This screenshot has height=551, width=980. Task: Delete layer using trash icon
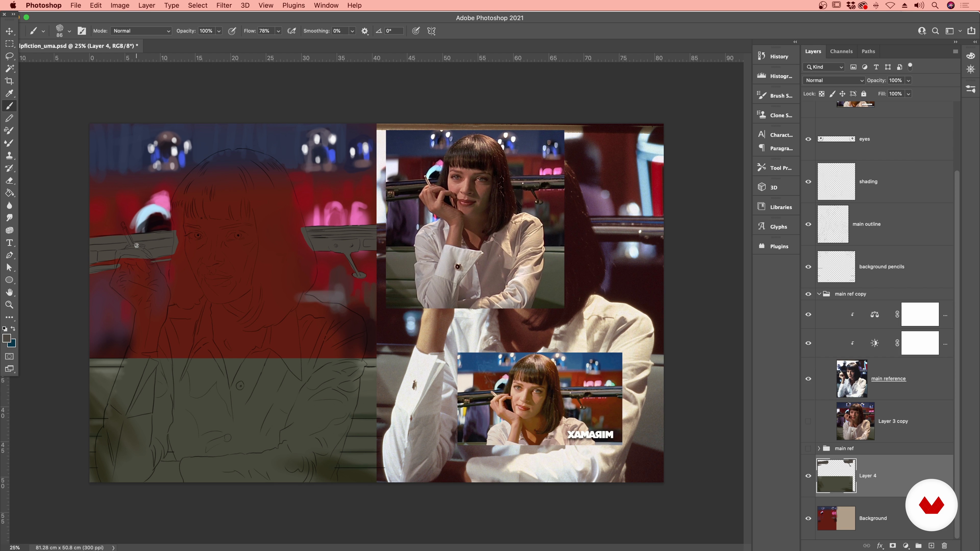(944, 546)
